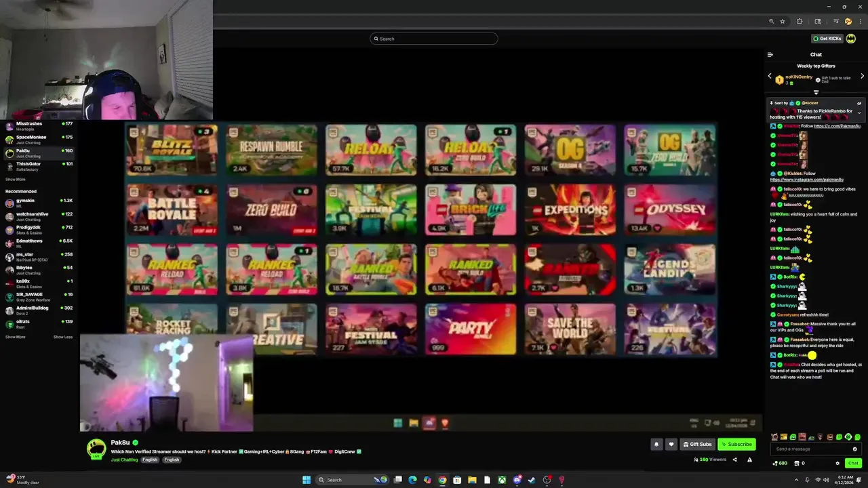The height and width of the screenshot is (488, 868).
Task: Open Edmatthews recommended channel
Action: pos(39,243)
